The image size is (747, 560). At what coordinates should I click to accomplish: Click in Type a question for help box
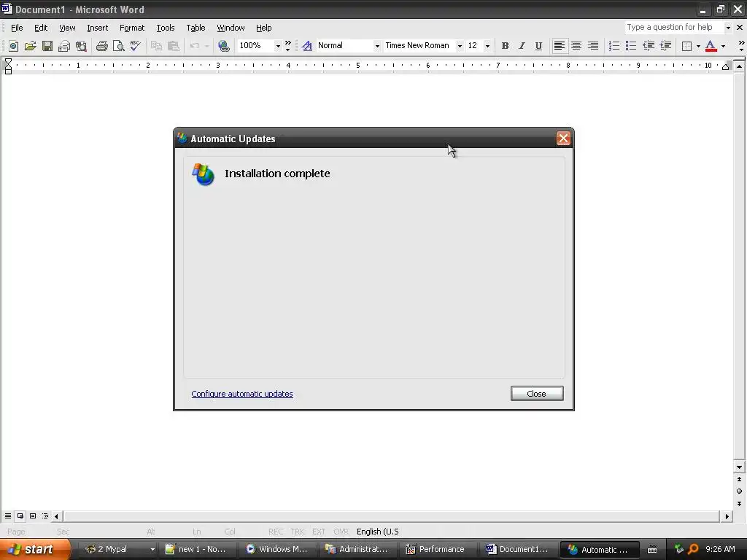click(x=674, y=28)
